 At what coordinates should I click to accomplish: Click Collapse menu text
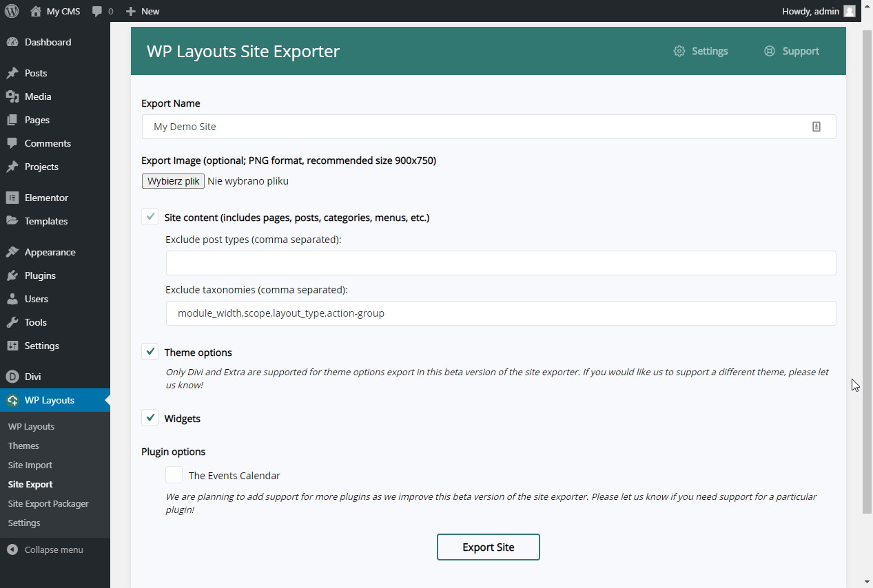point(54,549)
